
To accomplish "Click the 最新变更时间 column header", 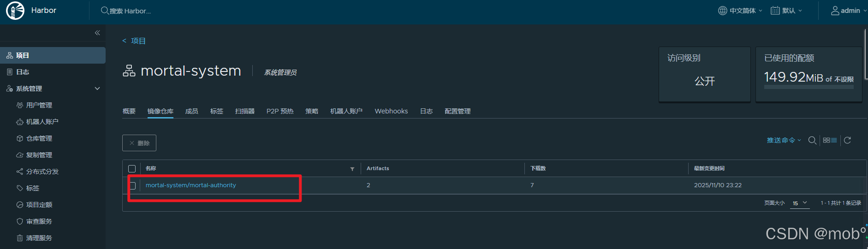I will point(709,169).
